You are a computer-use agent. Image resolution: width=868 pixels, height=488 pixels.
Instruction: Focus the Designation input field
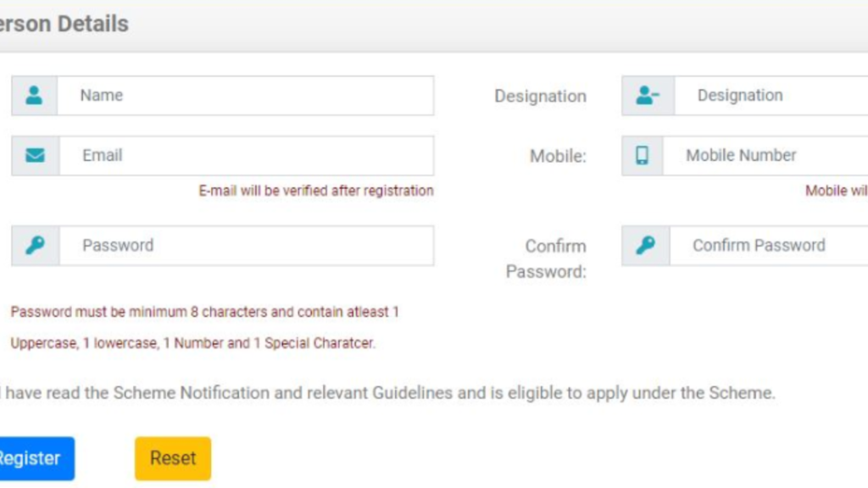pyautogui.click(x=770, y=96)
